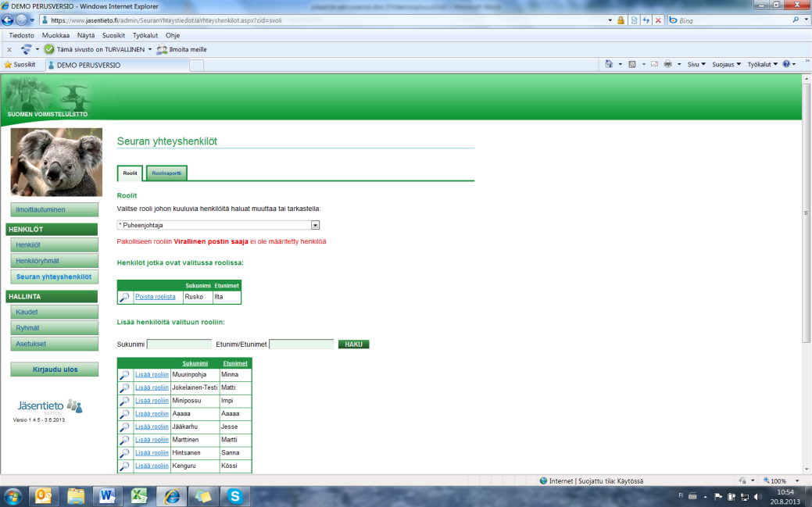
Task: Click the magnifier icon beside Jääkarhu
Action: 124,427
